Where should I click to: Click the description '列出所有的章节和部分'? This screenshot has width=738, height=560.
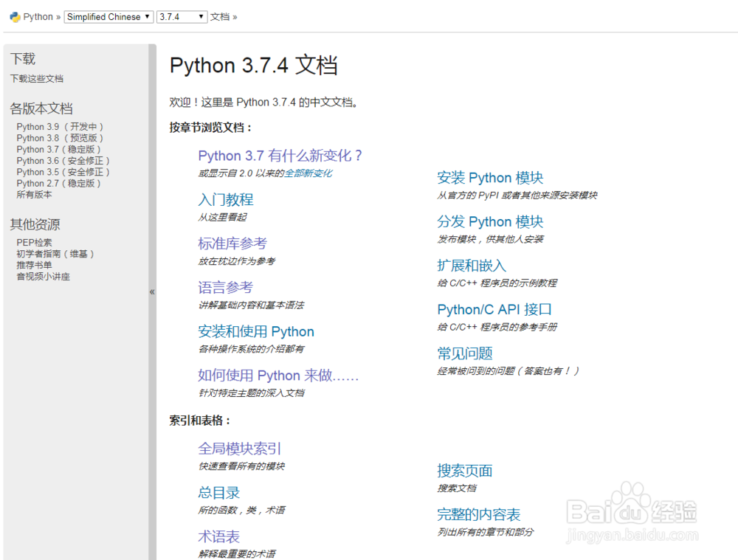click(486, 532)
